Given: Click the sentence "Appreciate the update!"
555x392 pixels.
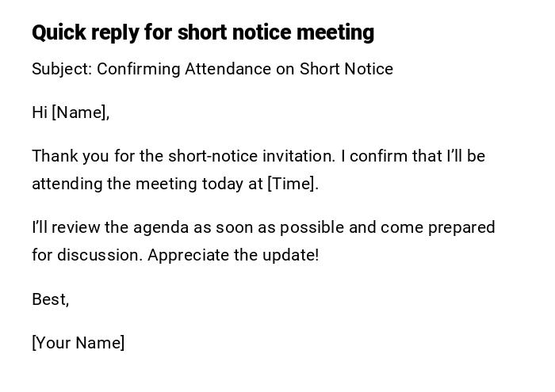Looking at the screenshot, I should tap(233, 255).
